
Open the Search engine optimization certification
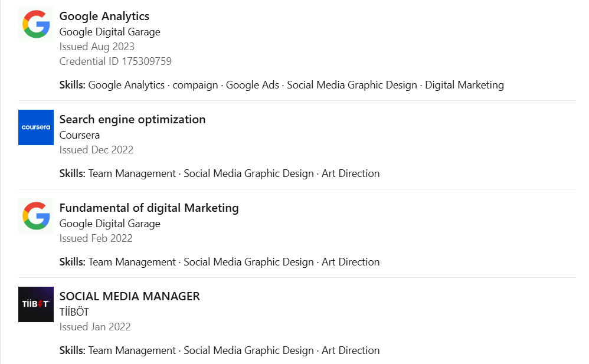click(x=132, y=119)
